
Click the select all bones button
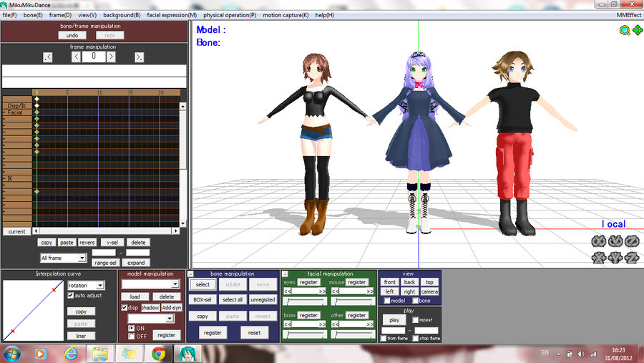[x=233, y=300]
